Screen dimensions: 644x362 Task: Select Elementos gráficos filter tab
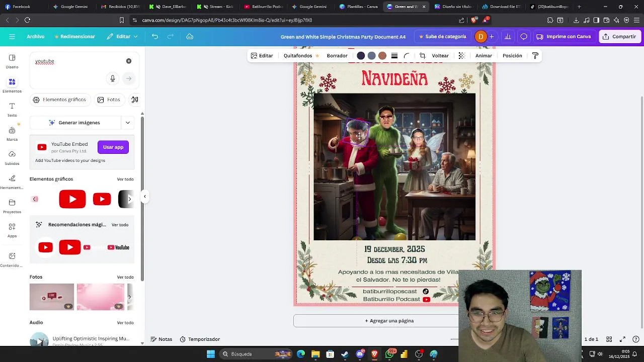[x=59, y=100]
